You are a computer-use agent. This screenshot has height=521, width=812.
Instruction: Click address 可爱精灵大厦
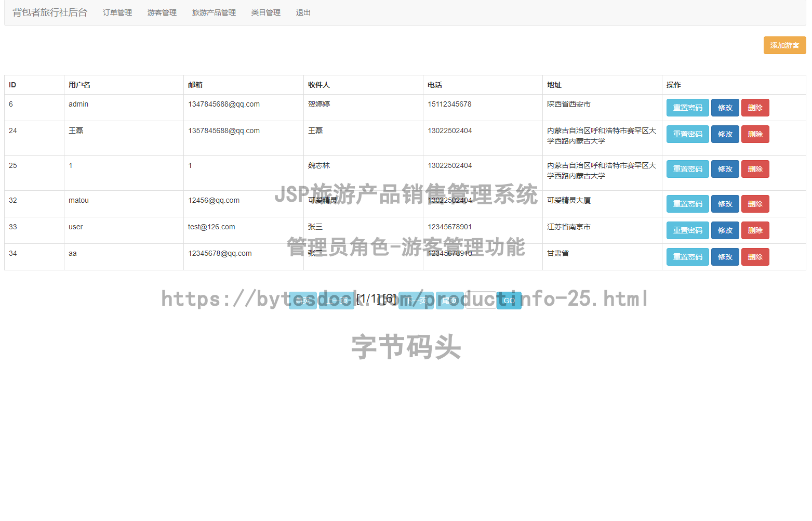coord(569,200)
